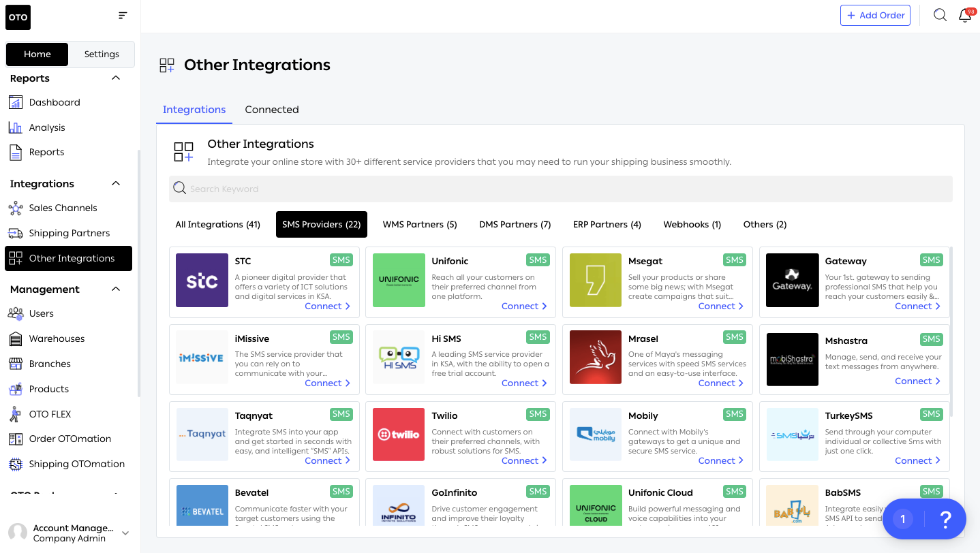Collapse the sidebar menu icon

[x=123, y=16]
